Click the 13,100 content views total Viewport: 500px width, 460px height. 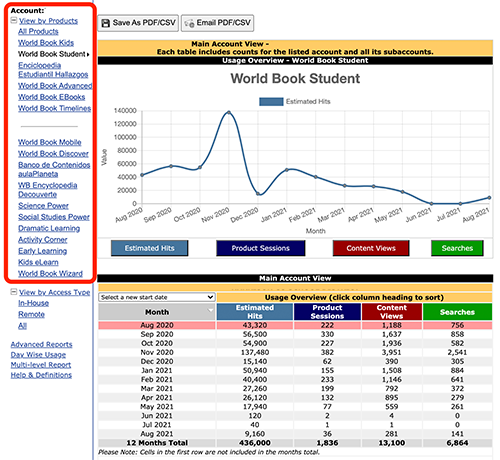click(392, 443)
